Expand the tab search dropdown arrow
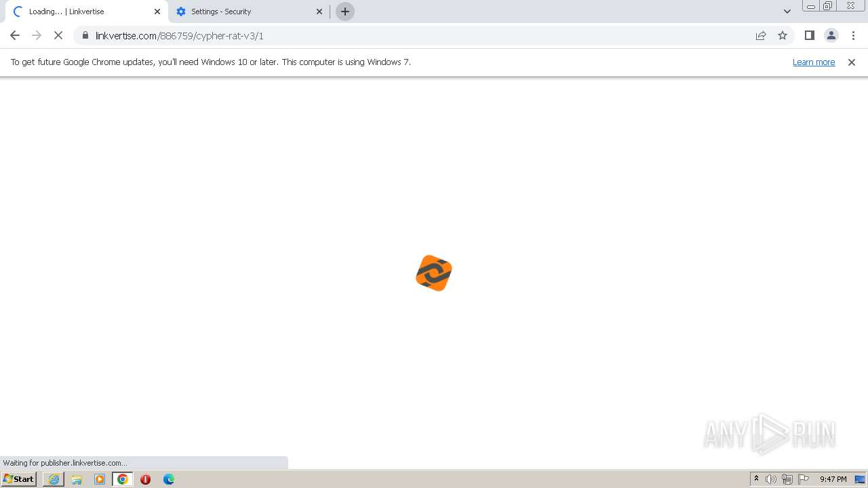 [787, 12]
